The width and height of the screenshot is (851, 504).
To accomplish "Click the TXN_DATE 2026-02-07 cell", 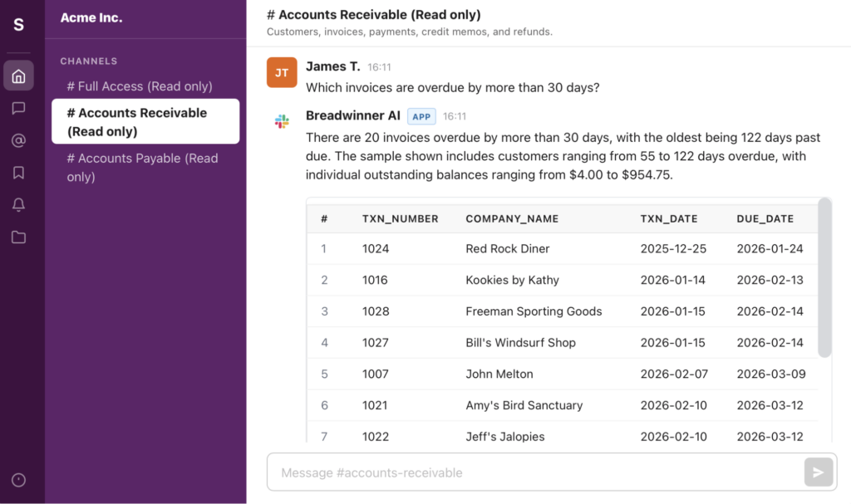I will coord(674,374).
